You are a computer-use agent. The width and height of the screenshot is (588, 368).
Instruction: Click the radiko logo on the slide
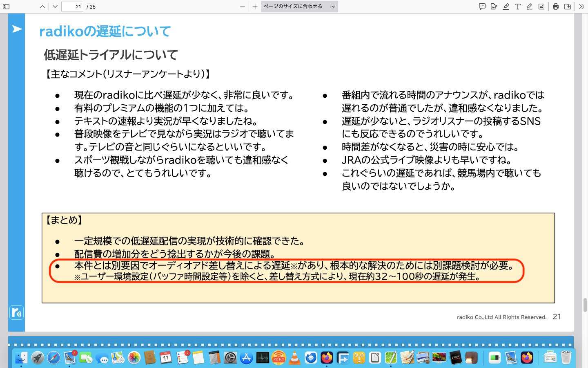coord(17,313)
